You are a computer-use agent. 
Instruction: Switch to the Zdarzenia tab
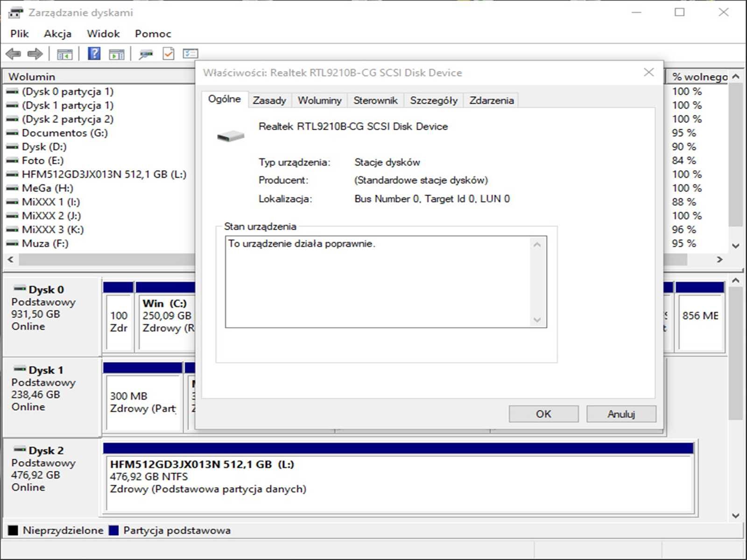491,100
